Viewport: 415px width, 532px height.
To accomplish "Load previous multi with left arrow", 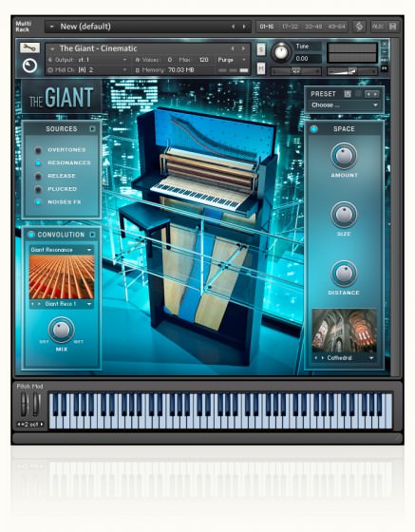I will point(234,27).
